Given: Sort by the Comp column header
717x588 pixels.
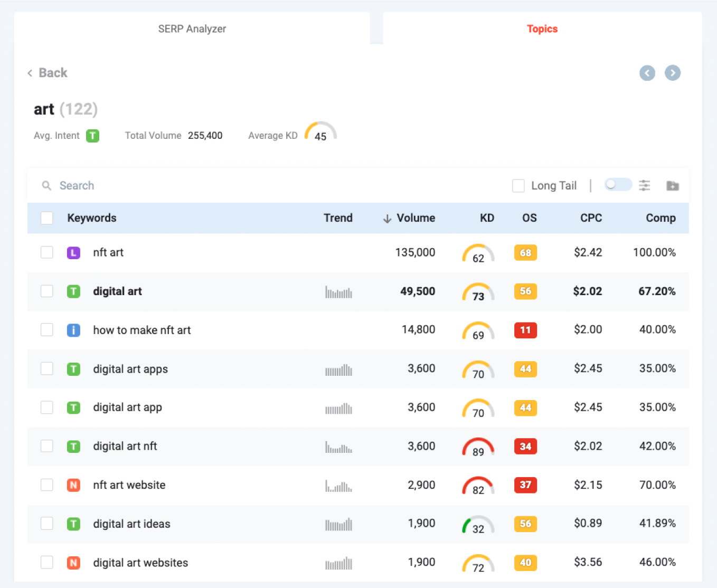Looking at the screenshot, I should (x=661, y=218).
